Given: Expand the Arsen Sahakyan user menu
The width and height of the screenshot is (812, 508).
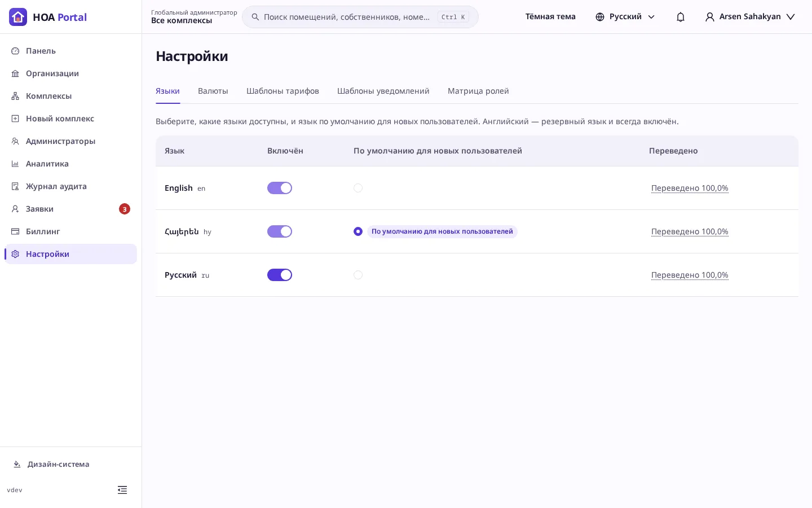Looking at the screenshot, I should [750, 17].
